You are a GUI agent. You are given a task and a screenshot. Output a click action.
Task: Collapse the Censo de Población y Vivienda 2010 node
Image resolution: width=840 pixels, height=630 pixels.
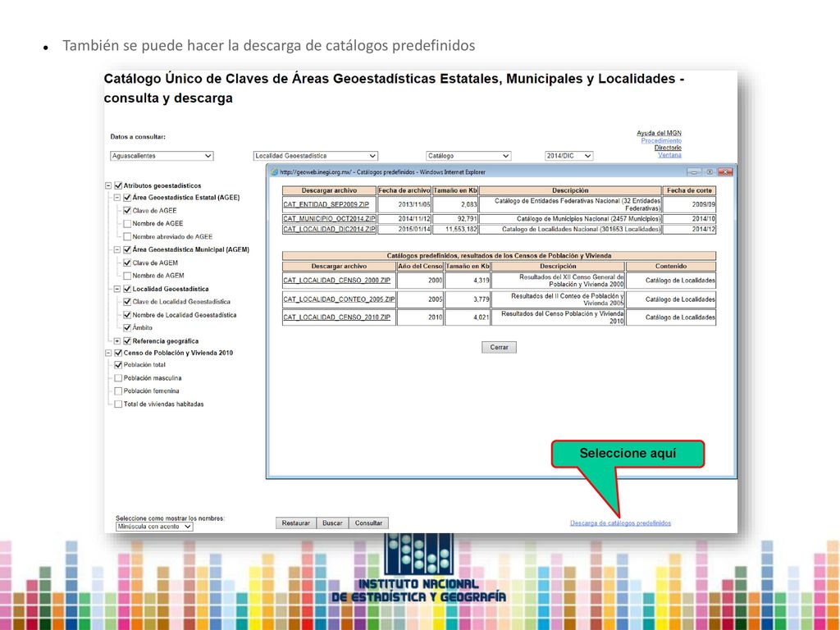click(x=108, y=353)
